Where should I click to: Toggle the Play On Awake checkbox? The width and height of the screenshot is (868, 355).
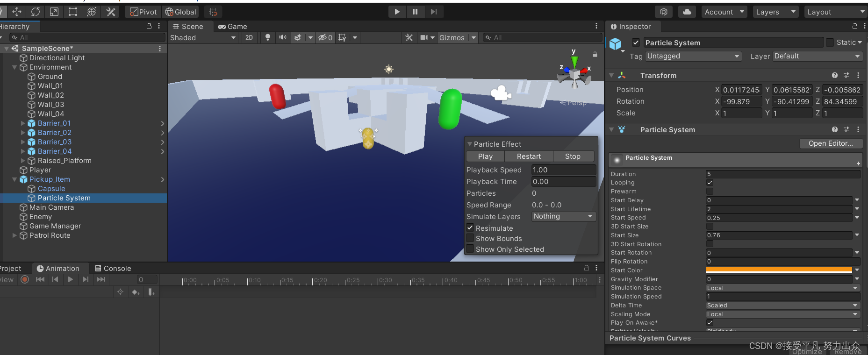[x=710, y=322]
